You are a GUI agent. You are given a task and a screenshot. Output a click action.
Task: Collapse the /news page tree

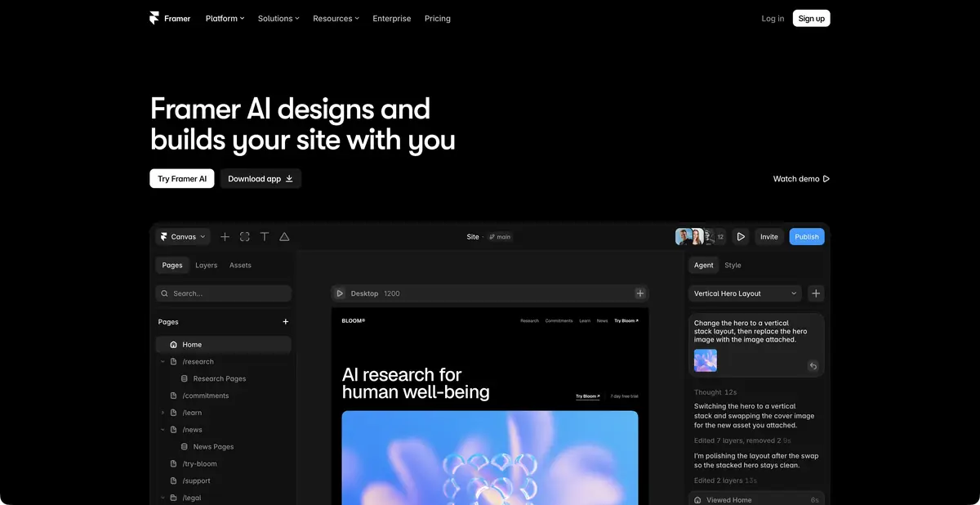tap(163, 431)
